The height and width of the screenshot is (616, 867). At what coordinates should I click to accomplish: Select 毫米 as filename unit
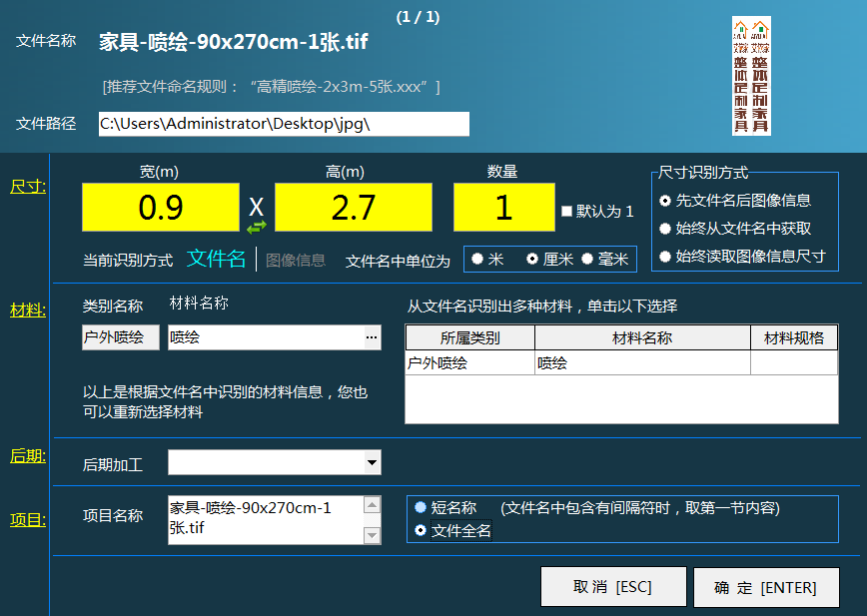tap(587, 259)
